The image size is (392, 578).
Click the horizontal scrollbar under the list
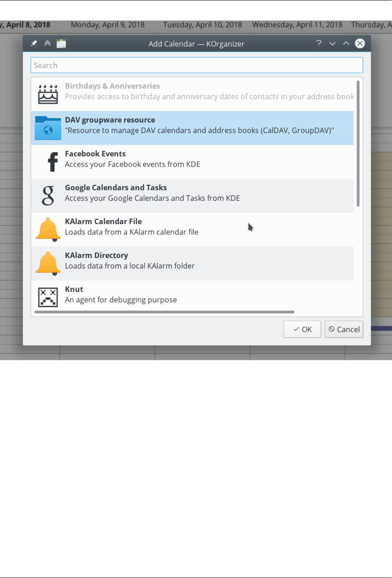coord(164,312)
